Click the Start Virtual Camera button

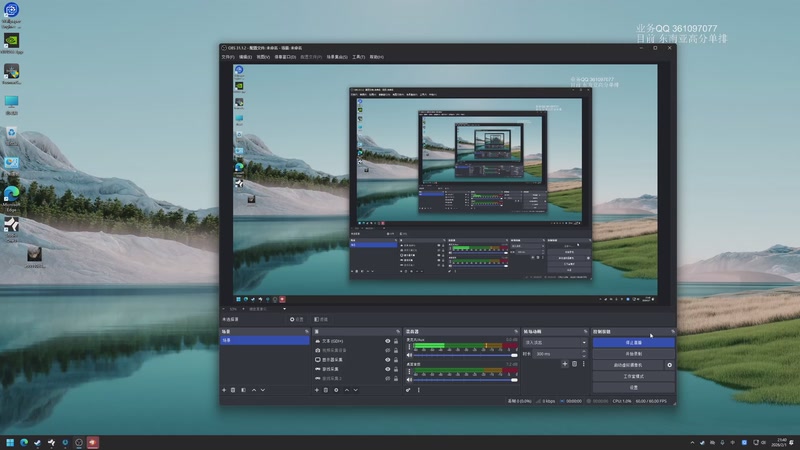pos(628,365)
